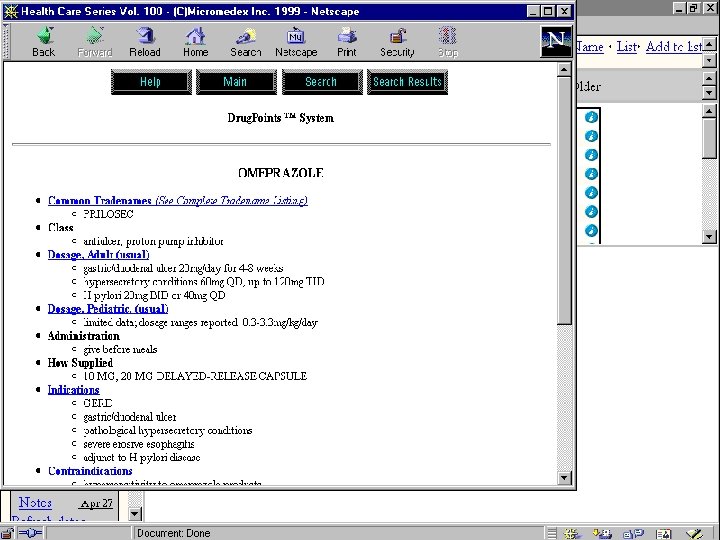The height and width of the screenshot is (540, 720).
Task: Go to the Home page button
Action: (x=196, y=42)
